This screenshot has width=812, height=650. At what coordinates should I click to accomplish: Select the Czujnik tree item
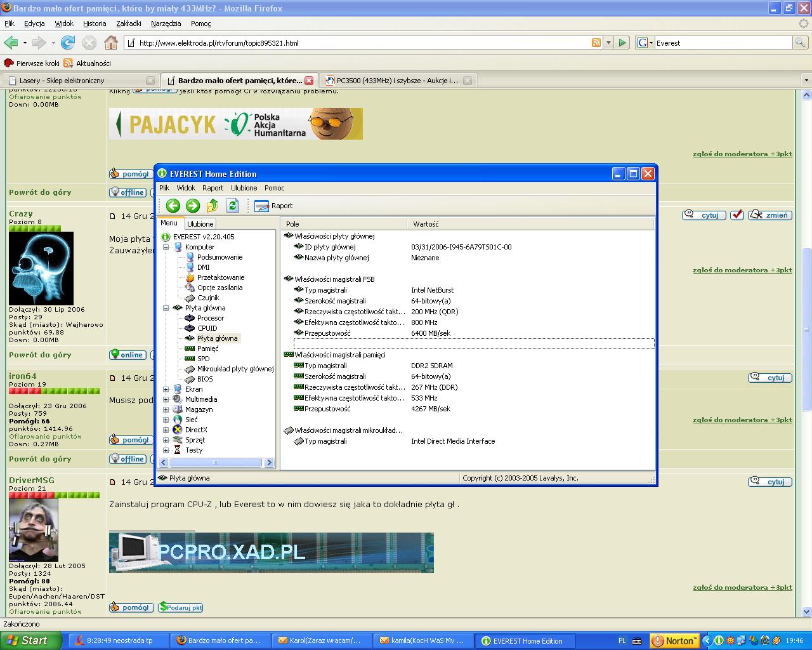[208, 298]
